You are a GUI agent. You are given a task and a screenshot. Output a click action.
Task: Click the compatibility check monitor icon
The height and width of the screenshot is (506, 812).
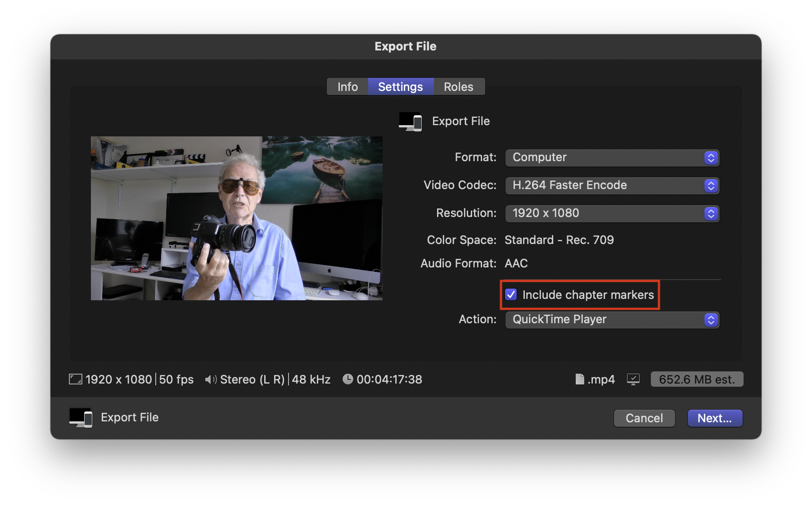tap(633, 379)
